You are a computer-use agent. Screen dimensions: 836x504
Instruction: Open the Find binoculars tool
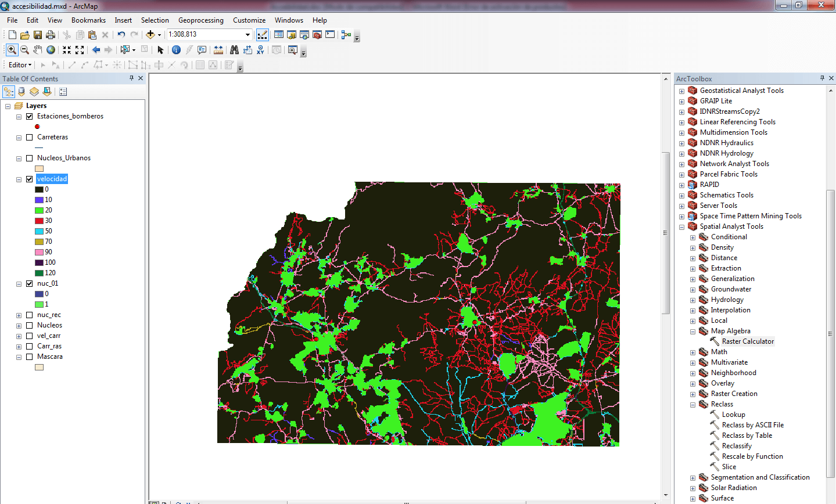tap(234, 50)
